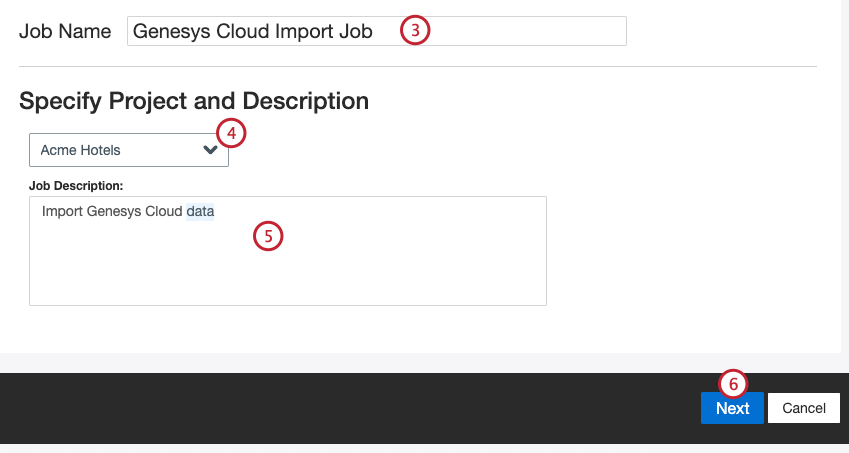Click the numbered 4 callout marker
Image resolution: width=849 pixels, height=453 pixels.
tap(231, 131)
